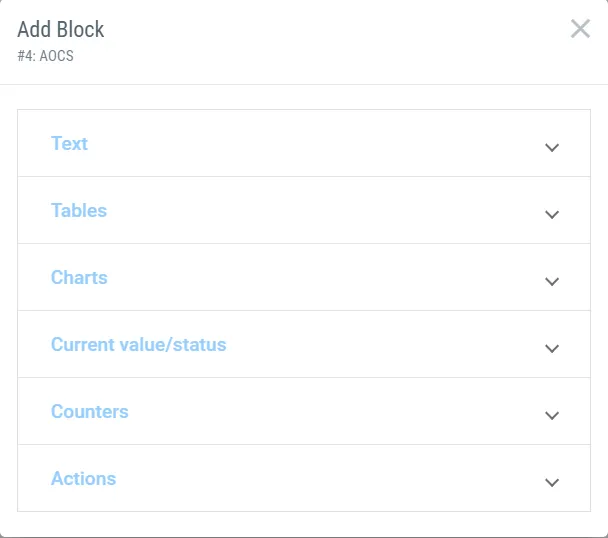This screenshot has height=538, width=608.
Task: Click the Actions label text
Action: (84, 478)
